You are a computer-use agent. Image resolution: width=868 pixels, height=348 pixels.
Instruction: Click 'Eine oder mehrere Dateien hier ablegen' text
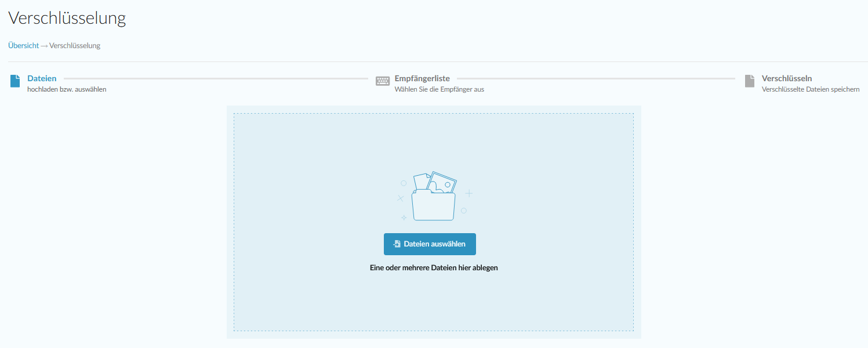tap(434, 268)
